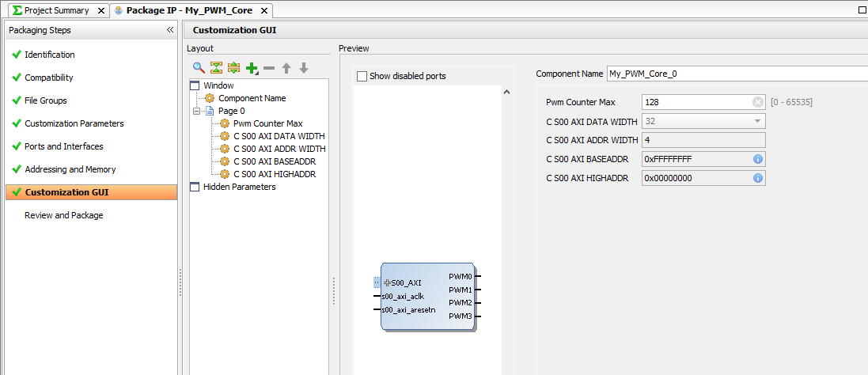Toggle Show disabled ports checkbox
Viewport: 868px width, 375px height.
(362, 76)
